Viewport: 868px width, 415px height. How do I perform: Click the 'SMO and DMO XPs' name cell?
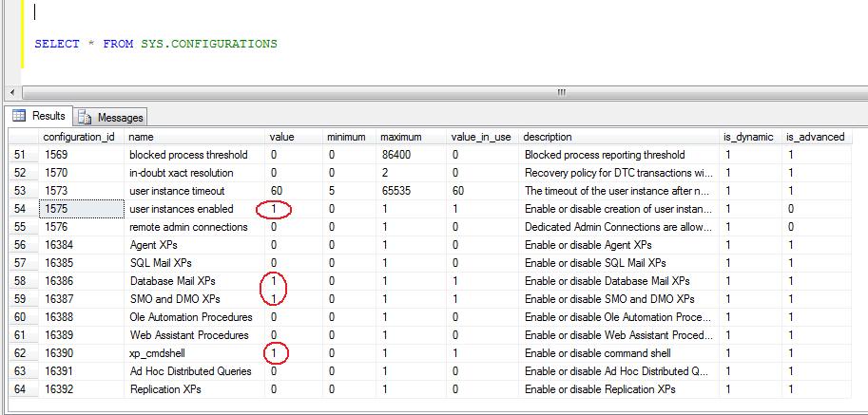(x=196, y=299)
